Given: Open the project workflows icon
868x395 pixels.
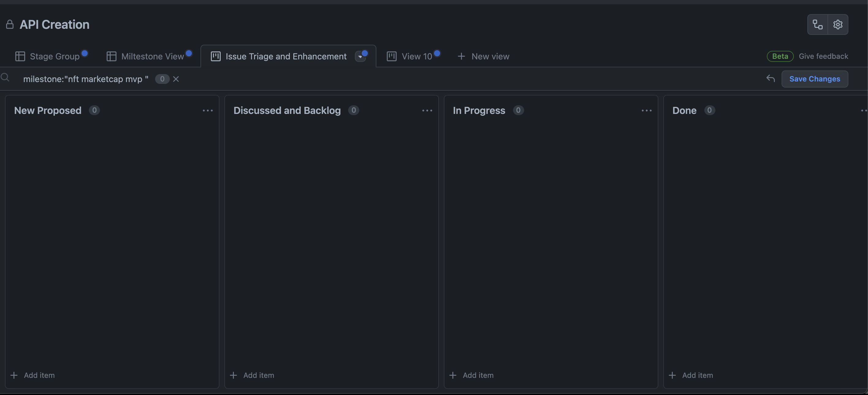Looking at the screenshot, I should [x=817, y=24].
